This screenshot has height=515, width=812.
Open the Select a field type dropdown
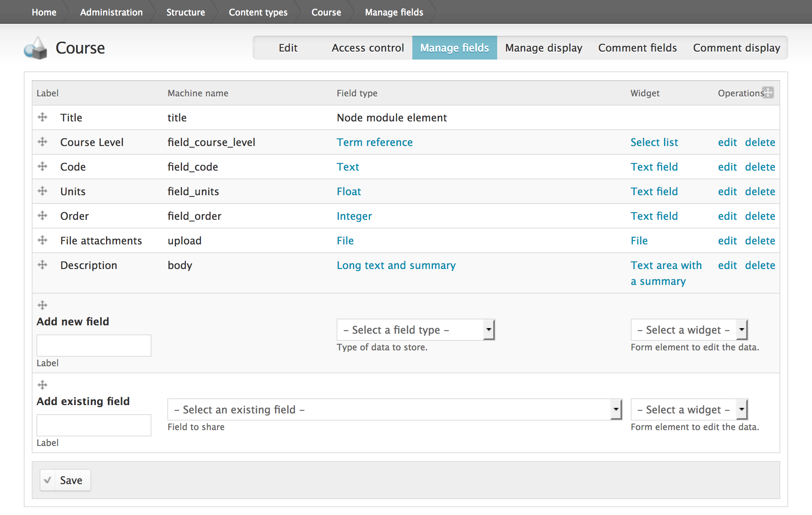[x=416, y=330]
